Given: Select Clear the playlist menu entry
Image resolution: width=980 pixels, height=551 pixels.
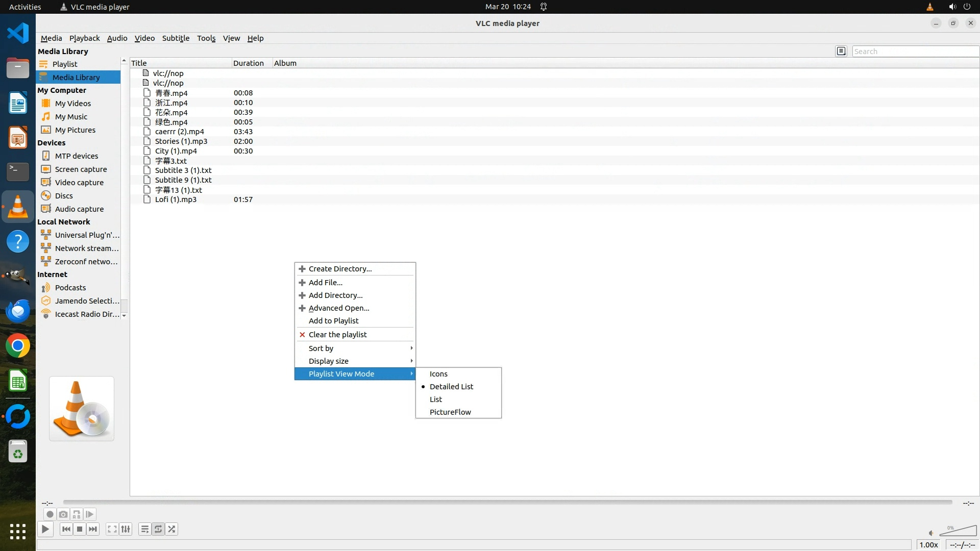Looking at the screenshot, I should click(x=337, y=335).
